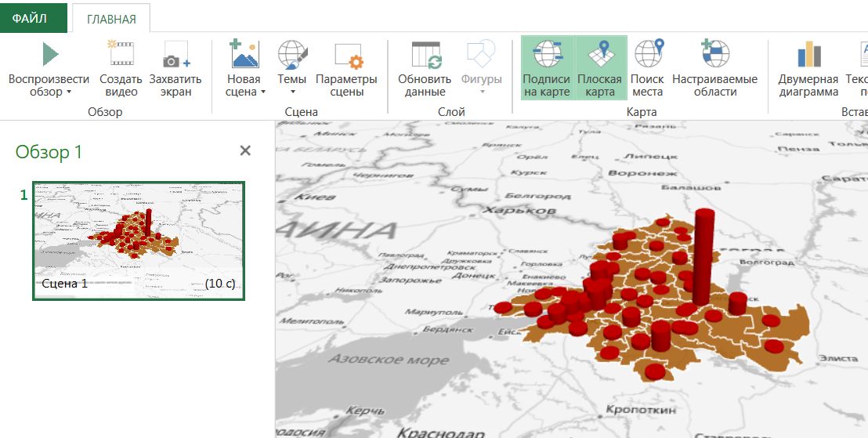Click the Обзор 1 tour title
The image size is (868, 438).
pos(49,151)
